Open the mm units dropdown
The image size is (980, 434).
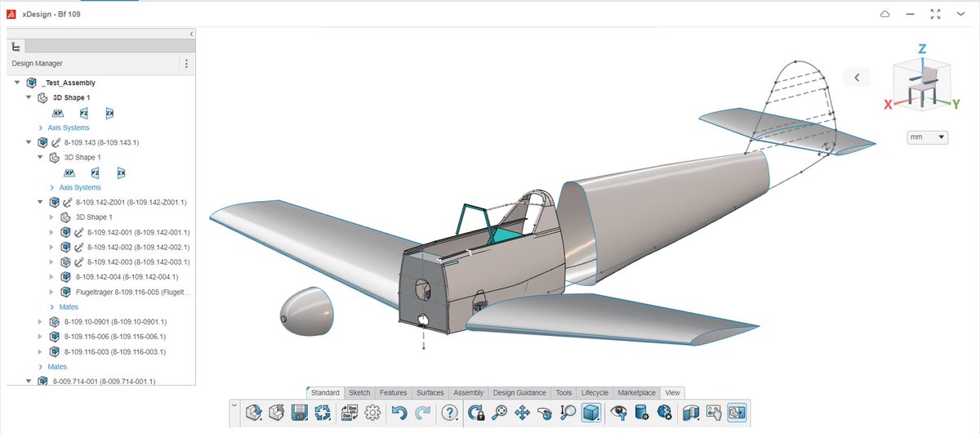[x=928, y=137]
